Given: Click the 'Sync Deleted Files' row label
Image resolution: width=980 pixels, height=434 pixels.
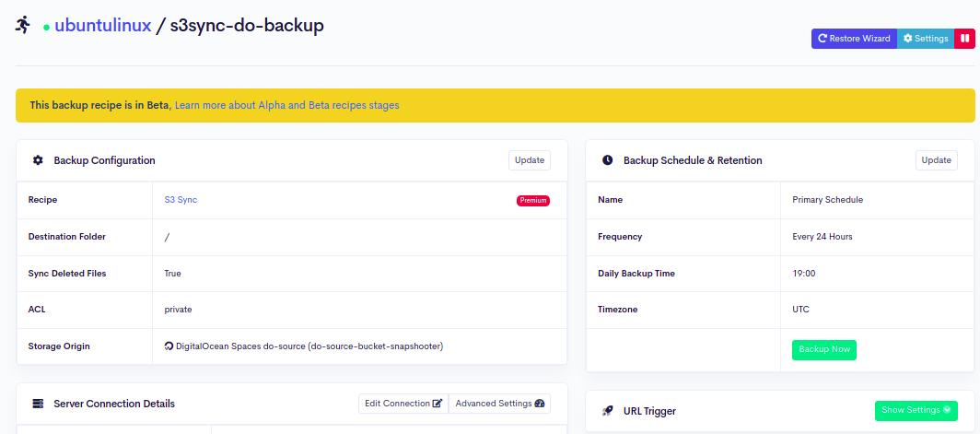Looking at the screenshot, I should 67,274.
